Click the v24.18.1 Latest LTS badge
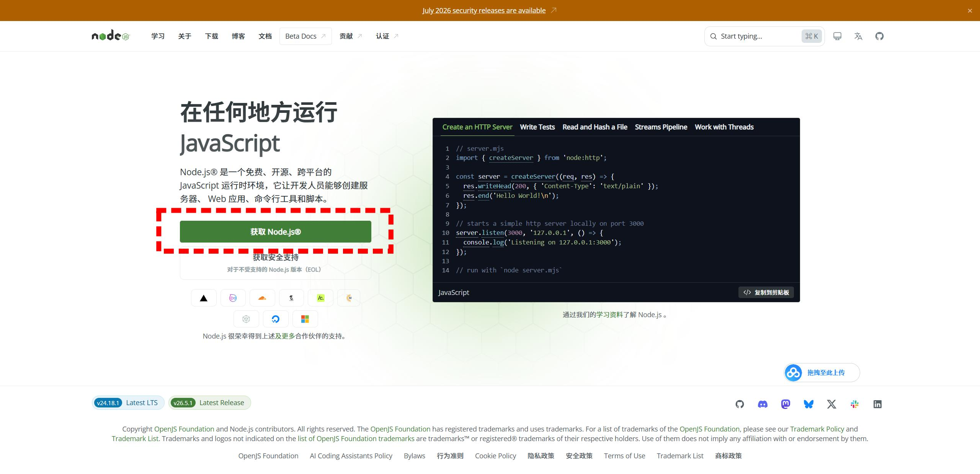The image size is (980, 474). (128, 402)
